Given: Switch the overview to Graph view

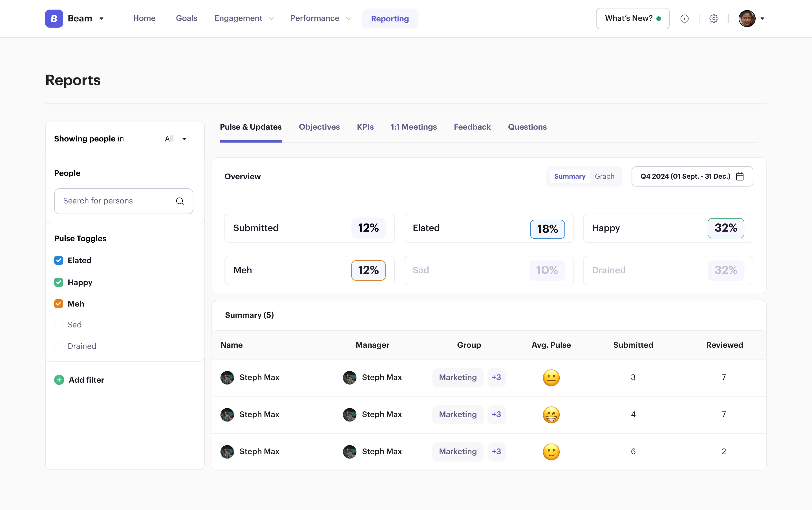Looking at the screenshot, I should (x=604, y=176).
